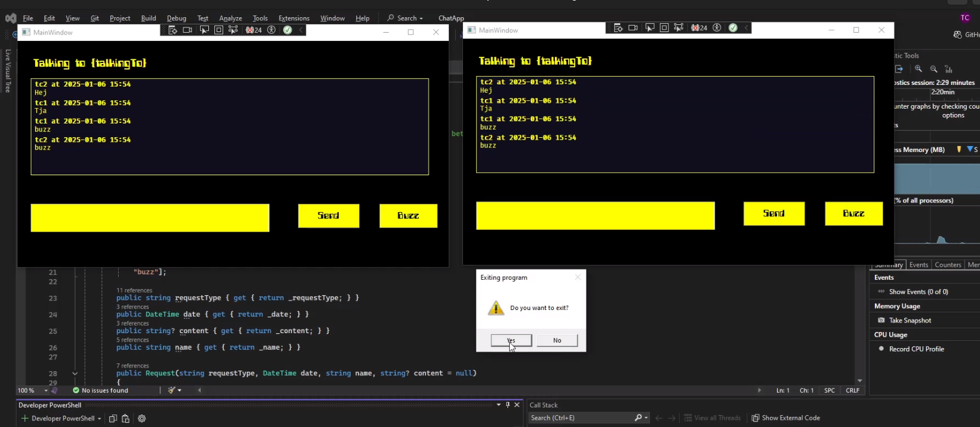This screenshot has width=980, height=427.
Task: Toggle the SPC indentation indicator
Action: click(x=829, y=390)
